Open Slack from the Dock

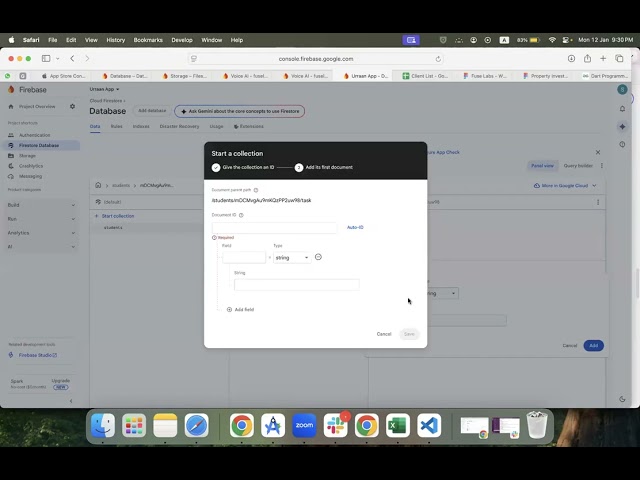[x=336, y=425]
